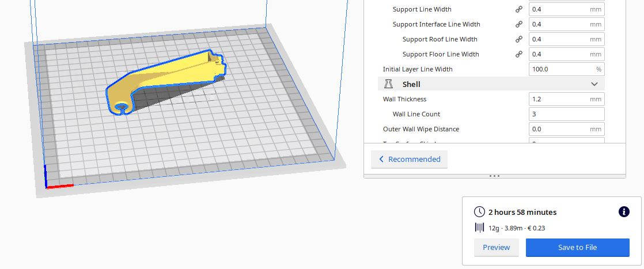Click the Shell section header label

tap(411, 84)
